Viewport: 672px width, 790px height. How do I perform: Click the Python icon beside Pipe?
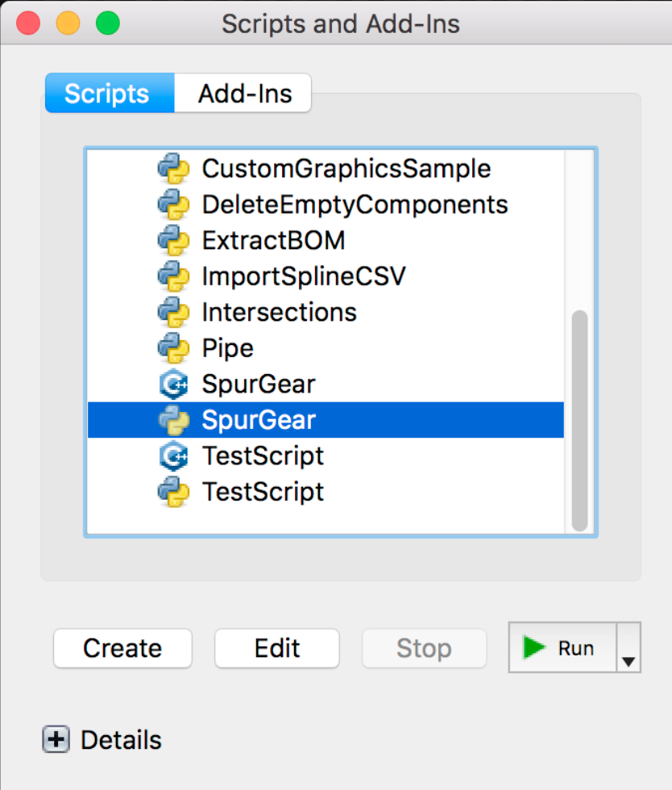(173, 348)
